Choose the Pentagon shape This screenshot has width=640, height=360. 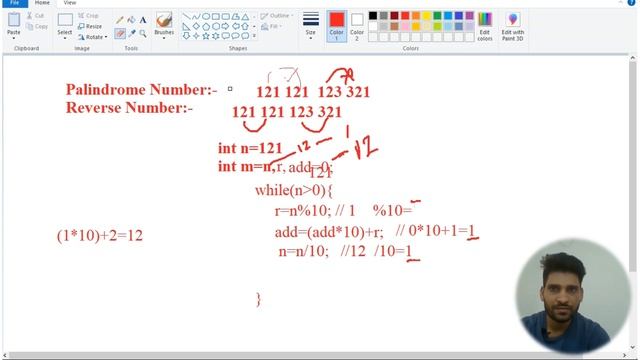(206, 26)
